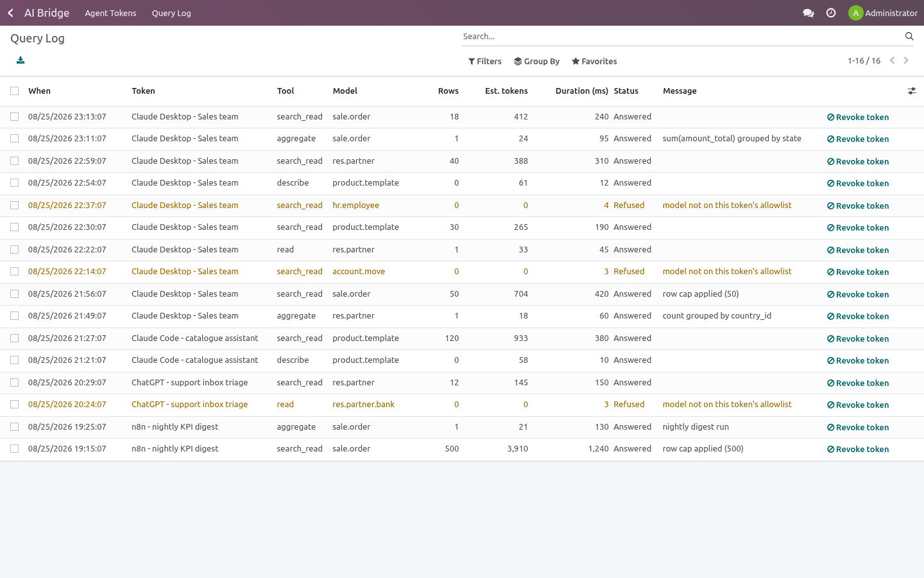
Task: Click the 'ChatGPT - support inbox triage' 20:29:07 token
Action: point(189,383)
